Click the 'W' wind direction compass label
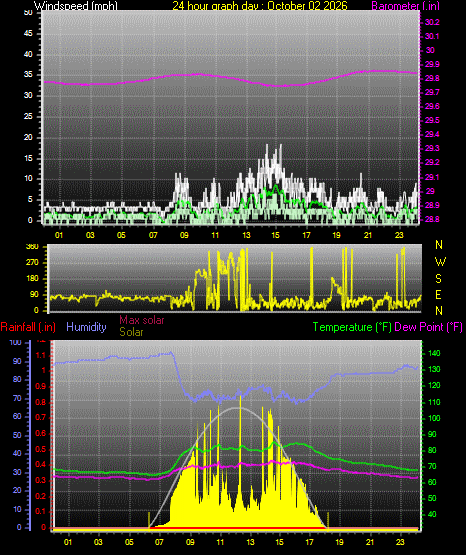Screen dimensions: 466x555 [440, 262]
